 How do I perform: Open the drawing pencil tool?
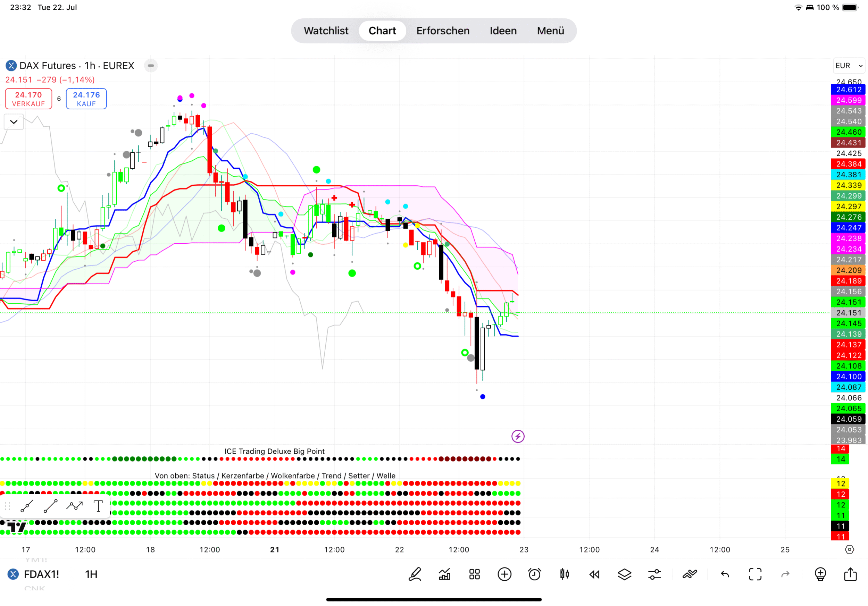pos(415,575)
